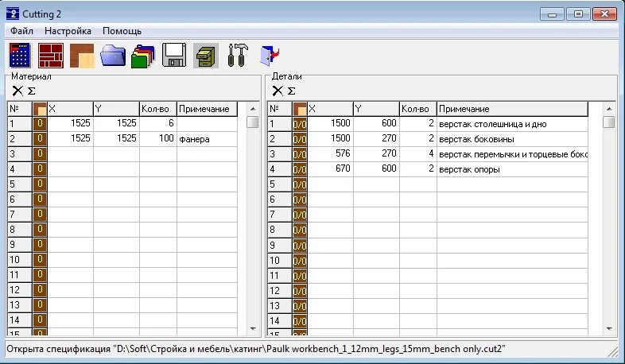The width and height of the screenshot is (625, 364).
Task: Click row number 10 header in Детали table
Action: click(280, 261)
